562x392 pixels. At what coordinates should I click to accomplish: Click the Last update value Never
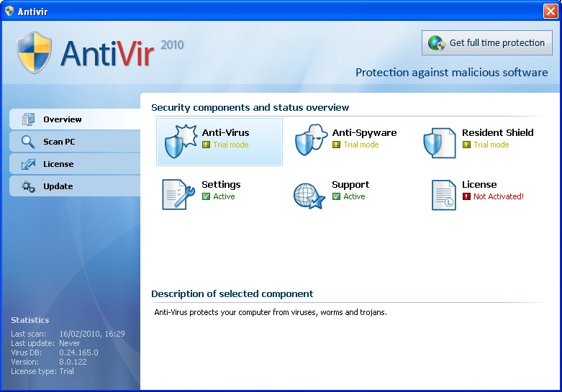pyautogui.click(x=70, y=343)
